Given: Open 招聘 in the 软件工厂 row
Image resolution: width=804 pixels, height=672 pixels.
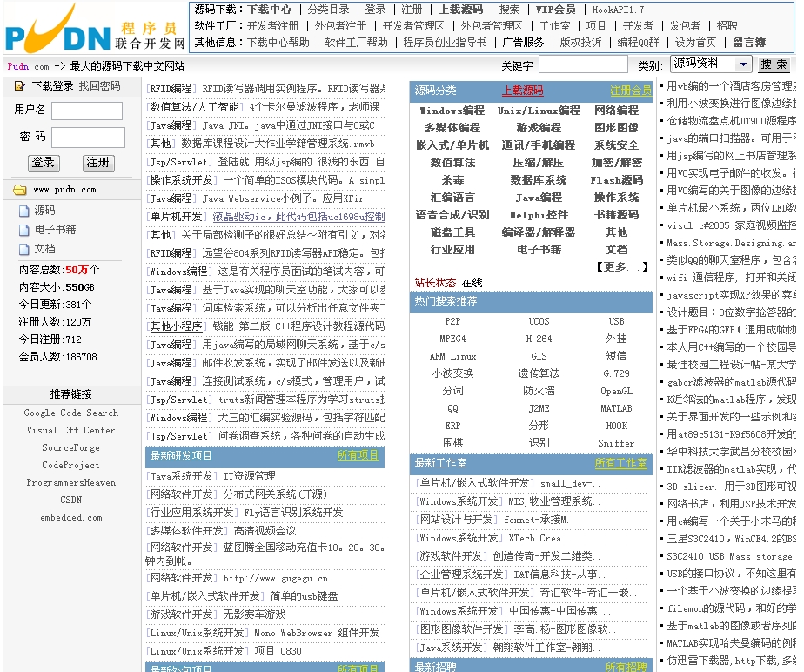Looking at the screenshot, I should tap(727, 26).
